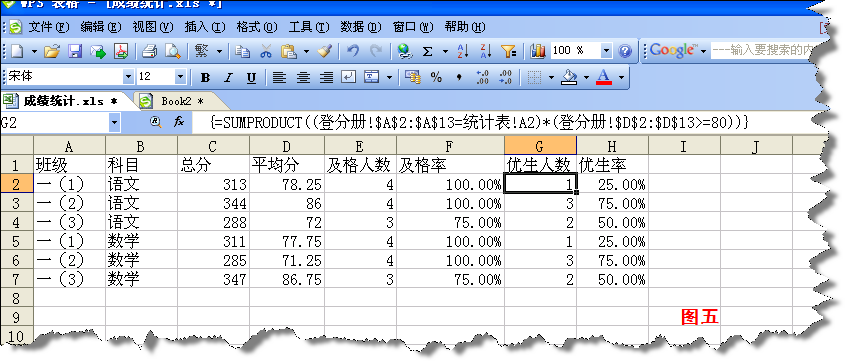845x361 pixels.
Task: Expand the zoom 100 % dropdown
Action: [607, 51]
